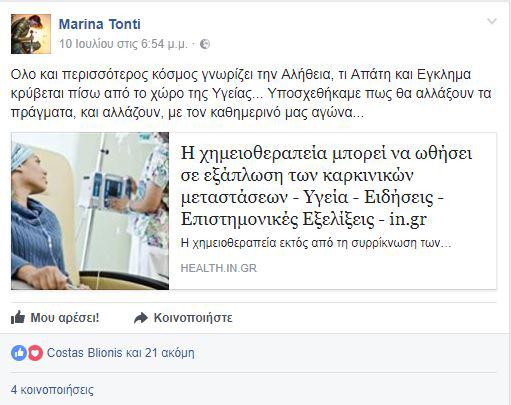Expand the post options chevron menu

492,22
